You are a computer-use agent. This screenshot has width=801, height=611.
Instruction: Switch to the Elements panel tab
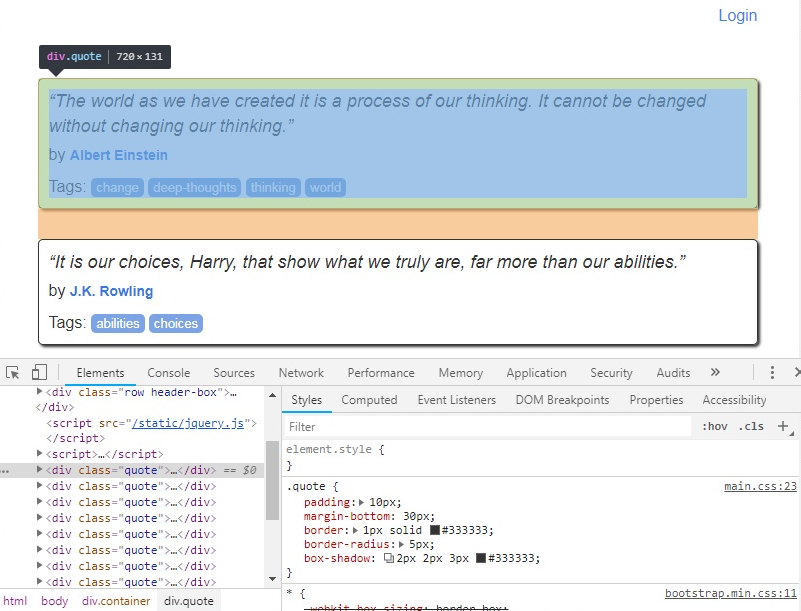[100, 373]
